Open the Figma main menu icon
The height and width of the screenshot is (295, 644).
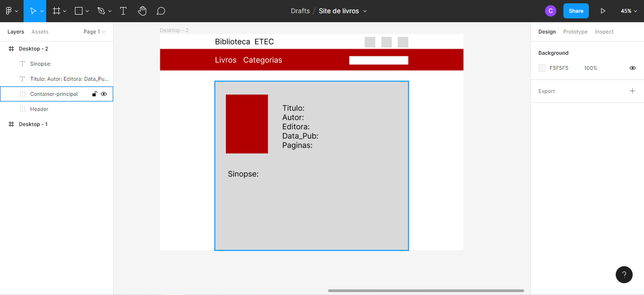(x=9, y=11)
